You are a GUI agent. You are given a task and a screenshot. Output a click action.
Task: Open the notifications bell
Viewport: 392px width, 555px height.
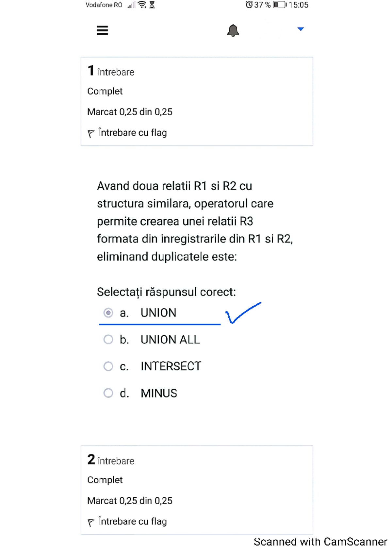[x=233, y=30]
